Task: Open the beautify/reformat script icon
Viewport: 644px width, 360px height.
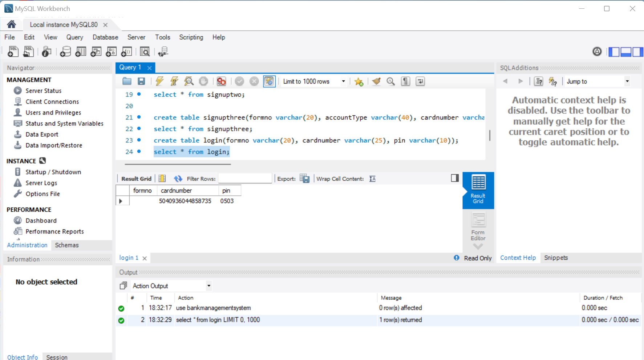Action: pyautogui.click(x=376, y=81)
